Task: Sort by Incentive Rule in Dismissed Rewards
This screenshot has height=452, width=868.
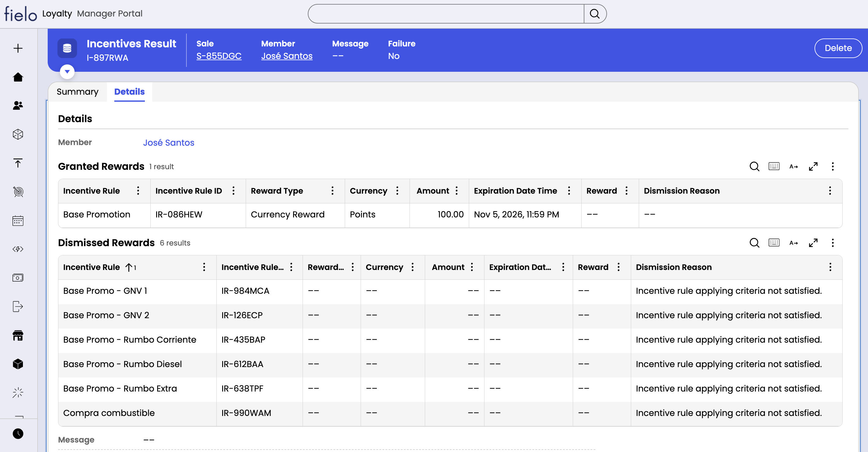Action: click(x=91, y=267)
